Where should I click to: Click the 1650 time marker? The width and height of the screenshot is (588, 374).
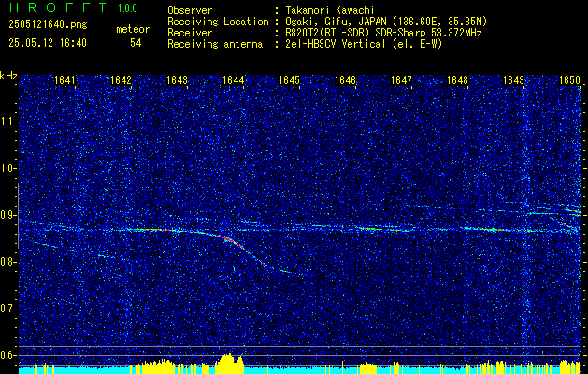[570, 80]
